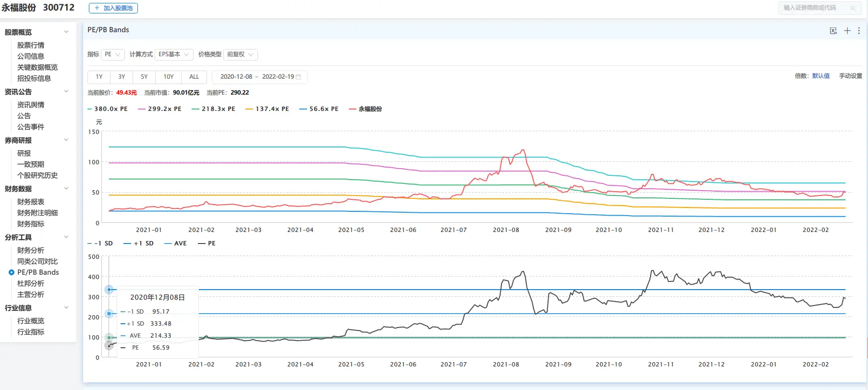
Task: Open 主营分析 in sidebar
Action: click(x=31, y=294)
